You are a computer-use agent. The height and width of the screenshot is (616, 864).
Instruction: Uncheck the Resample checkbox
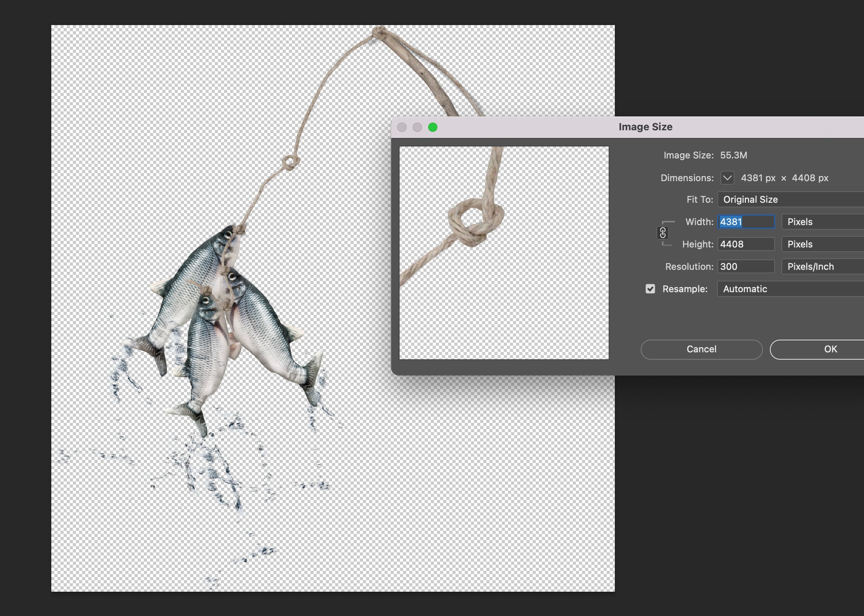[x=650, y=289]
